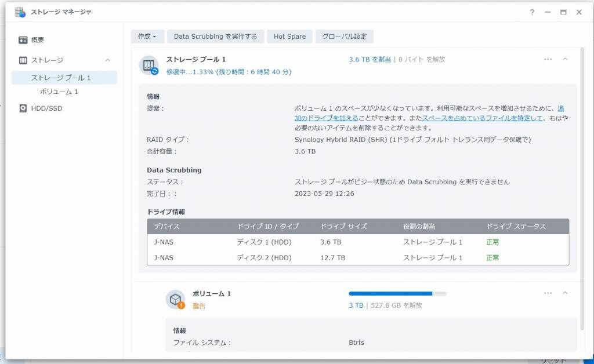Click the ボリューム 1 panel heading
This screenshot has height=364, width=594.
tap(211, 294)
